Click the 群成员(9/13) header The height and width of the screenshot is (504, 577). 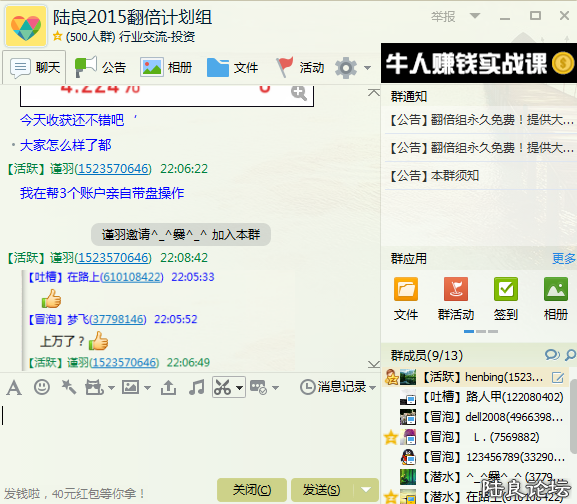point(427,355)
